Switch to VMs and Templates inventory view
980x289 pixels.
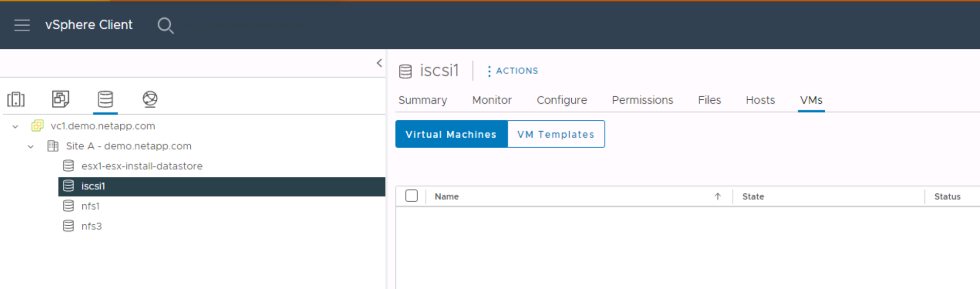(x=61, y=99)
